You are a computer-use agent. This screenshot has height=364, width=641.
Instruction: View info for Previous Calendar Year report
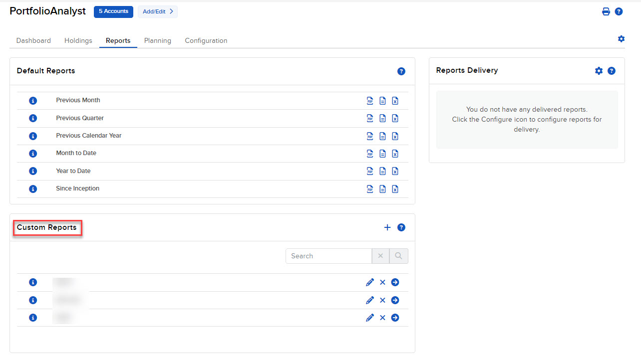[x=32, y=136]
